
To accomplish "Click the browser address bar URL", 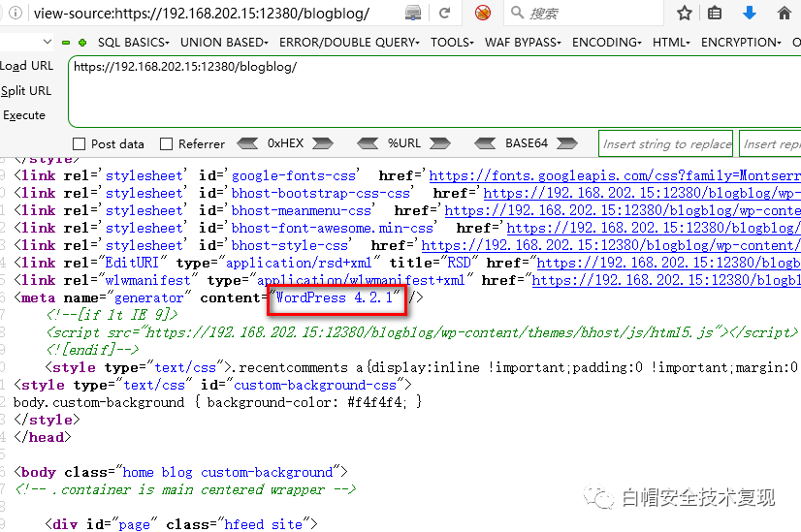I will tap(202, 13).
